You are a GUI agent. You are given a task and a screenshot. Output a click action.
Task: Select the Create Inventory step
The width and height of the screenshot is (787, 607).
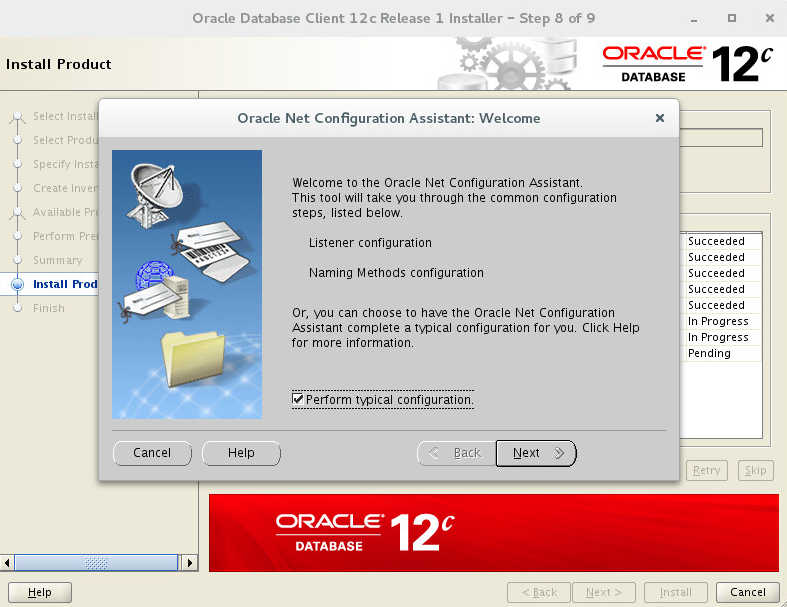[x=65, y=188]
